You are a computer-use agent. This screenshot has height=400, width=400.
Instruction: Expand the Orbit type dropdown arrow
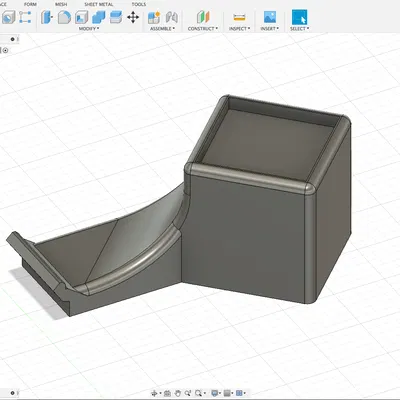[160, 394]
